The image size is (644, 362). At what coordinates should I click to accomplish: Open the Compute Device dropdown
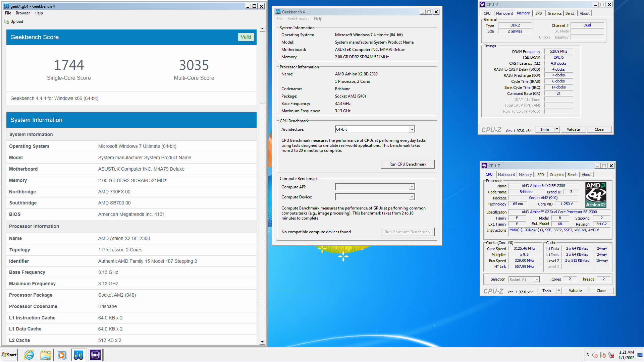[x=412, y=197]
